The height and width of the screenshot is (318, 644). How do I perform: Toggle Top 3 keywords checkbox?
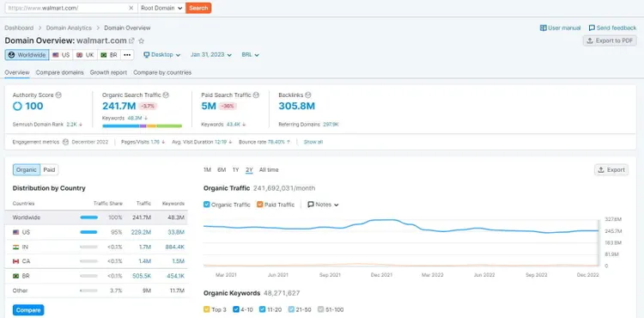click(x=207, y=309)
